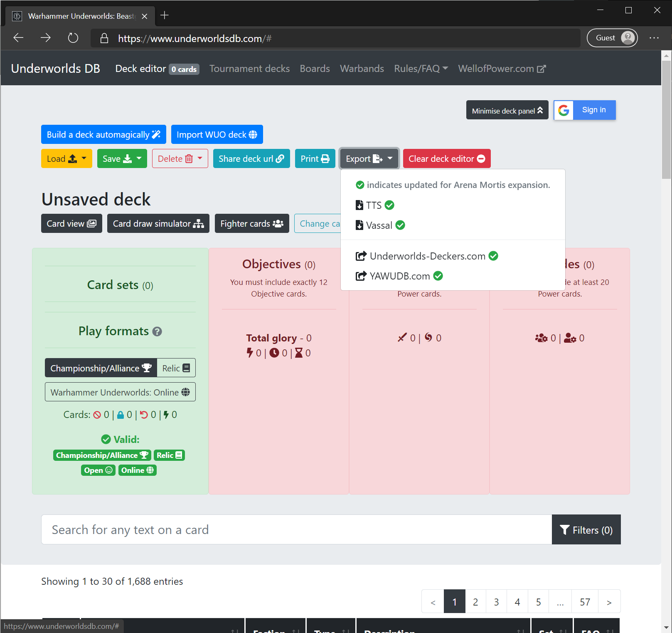This screenshot has width=672, height=633.
Task: Click page 1 in pagination
Action: click(455, 601)
